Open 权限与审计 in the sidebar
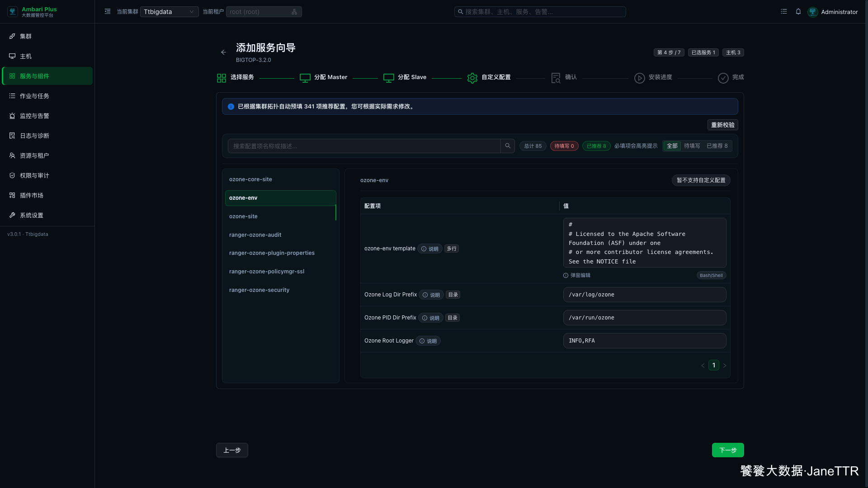The width and height of the screenshot is (868, 488). 47,175
